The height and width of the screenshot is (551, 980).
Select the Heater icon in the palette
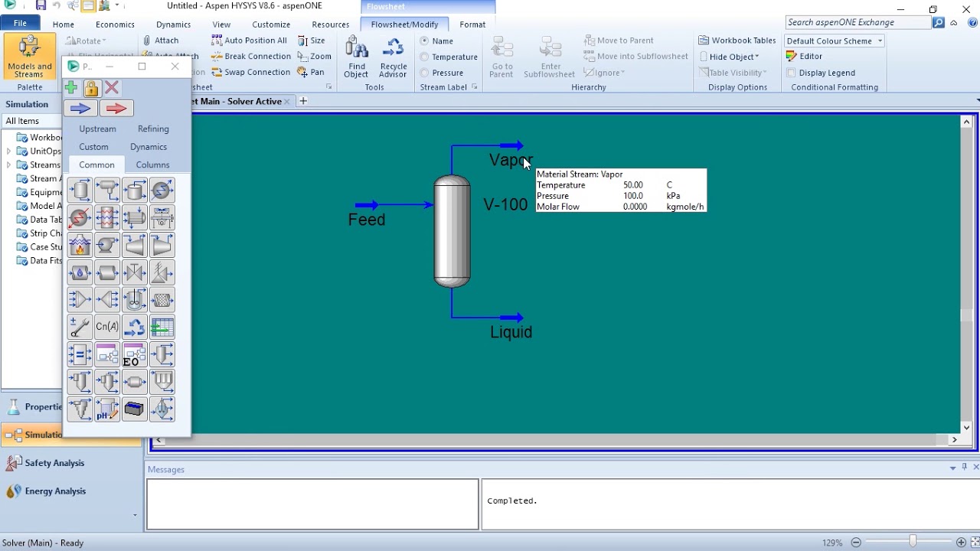click(80, 218)
